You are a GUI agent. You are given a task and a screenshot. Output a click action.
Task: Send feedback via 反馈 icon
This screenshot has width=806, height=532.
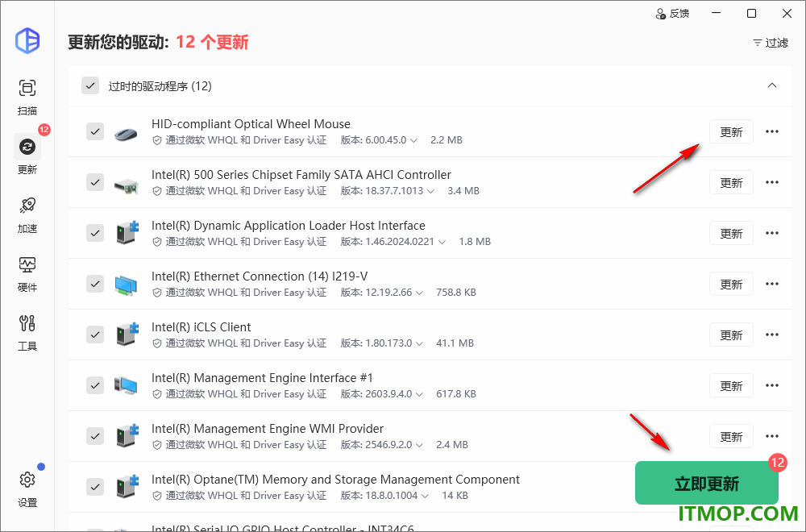pos(672,14)
